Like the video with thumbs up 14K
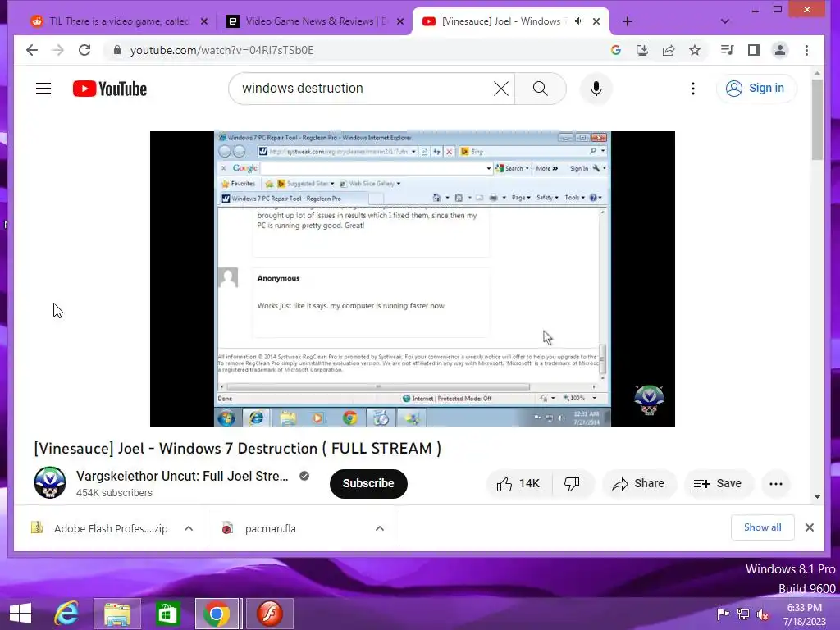Viewport: 840px width, 630px height. (x=518, y=484)
